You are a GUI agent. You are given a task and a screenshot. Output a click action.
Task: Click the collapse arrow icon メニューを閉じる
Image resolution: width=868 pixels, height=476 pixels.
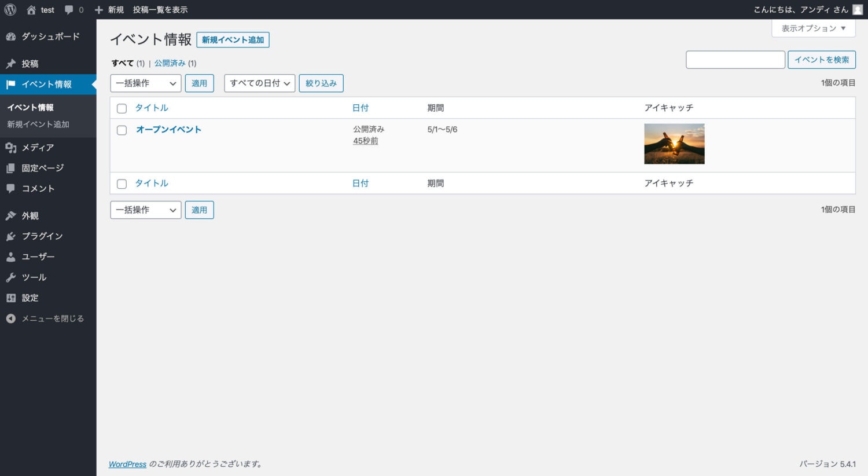[10, 318]
